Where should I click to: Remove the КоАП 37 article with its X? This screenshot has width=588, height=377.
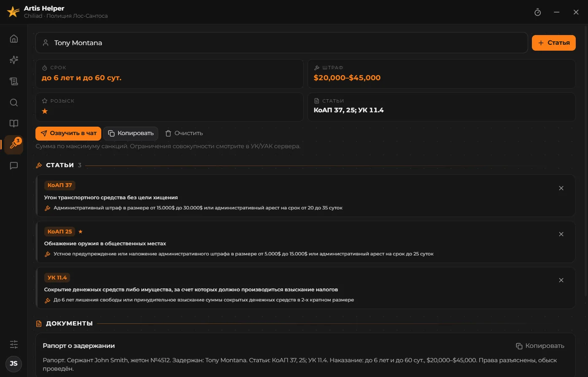point(561,188)
